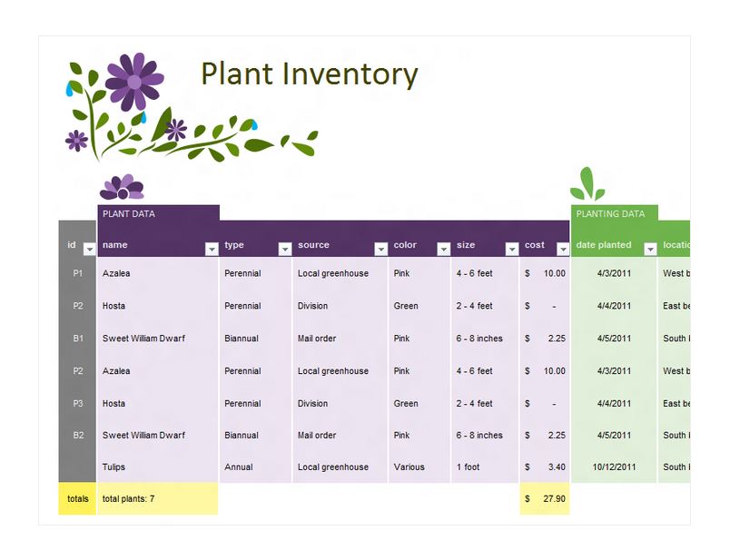The height and width of the screenshot is (560, 730).
Task: Open the source column filter dropdown
Action: [x=380, y=247]
